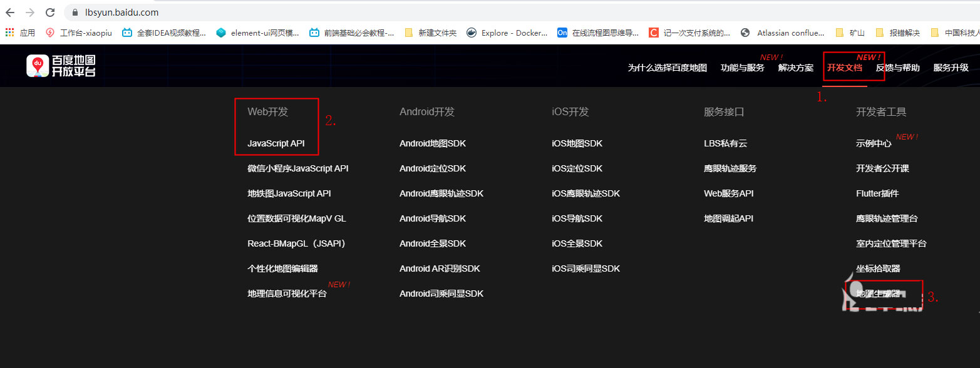The width and height of the screenshot is (980, 368).
Task: Open the Web服务API link
Action: coord(729,193)
